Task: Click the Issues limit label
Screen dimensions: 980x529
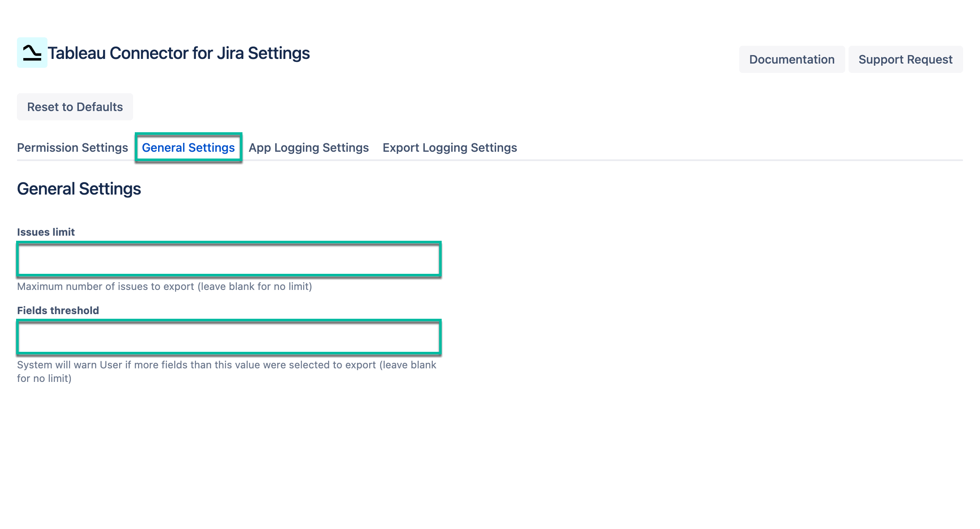Action: point(45,232)
